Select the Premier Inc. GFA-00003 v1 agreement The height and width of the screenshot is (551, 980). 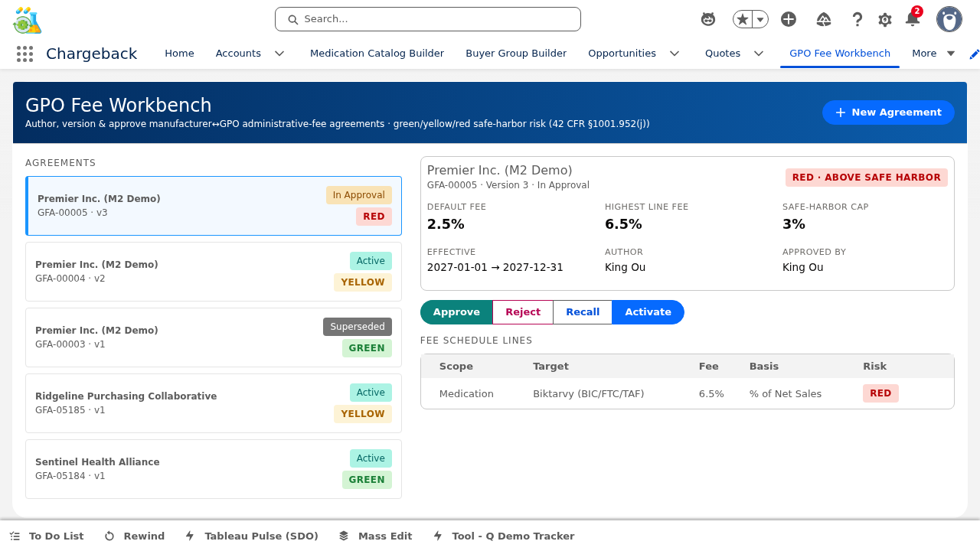214,337
